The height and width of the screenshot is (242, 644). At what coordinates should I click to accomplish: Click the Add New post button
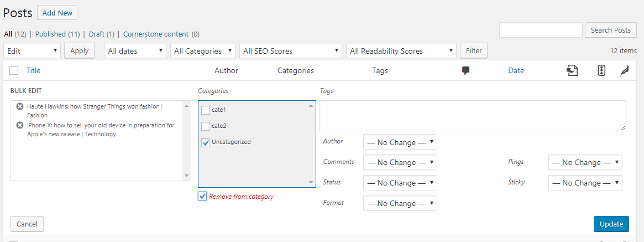(57, 13)
